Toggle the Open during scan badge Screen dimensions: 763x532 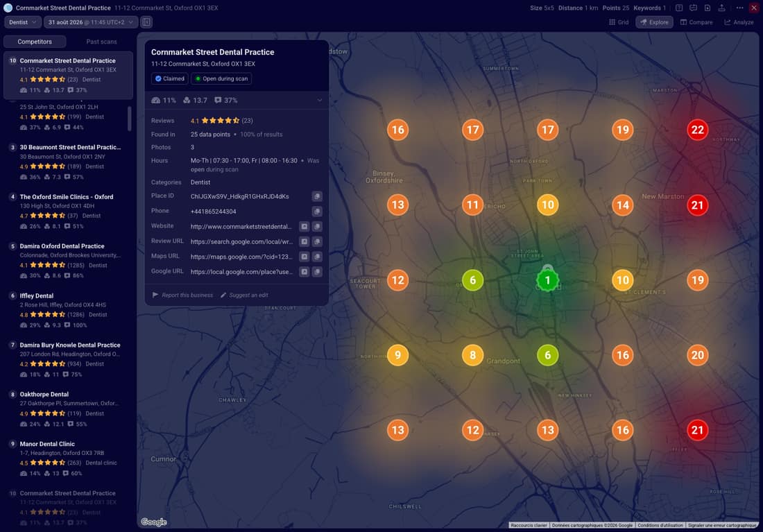(221, 78)
